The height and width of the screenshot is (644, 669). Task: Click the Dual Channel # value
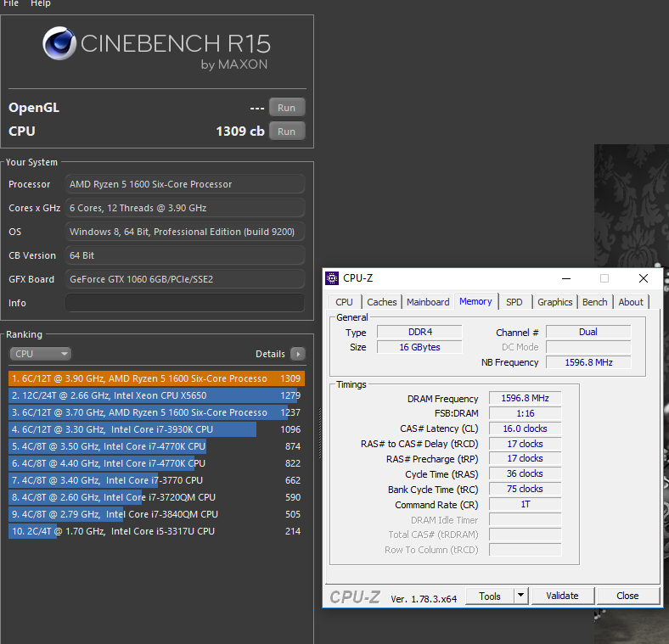[x=588, y=332]
